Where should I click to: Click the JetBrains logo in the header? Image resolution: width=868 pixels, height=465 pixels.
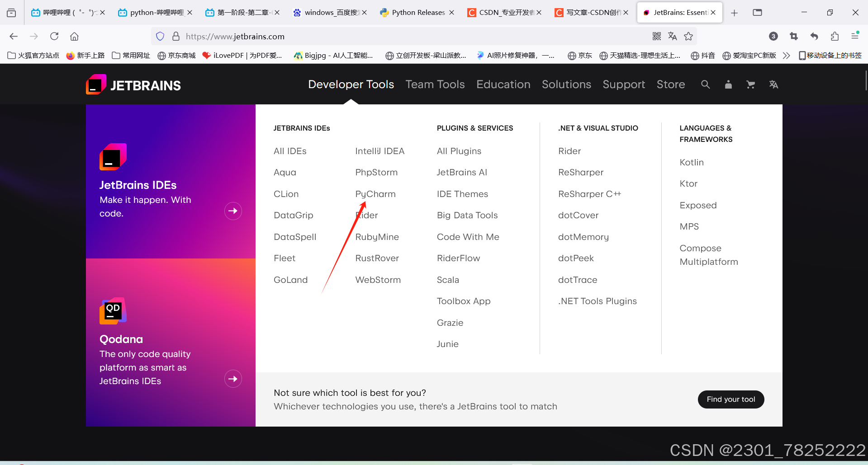(x=133, y=85)
